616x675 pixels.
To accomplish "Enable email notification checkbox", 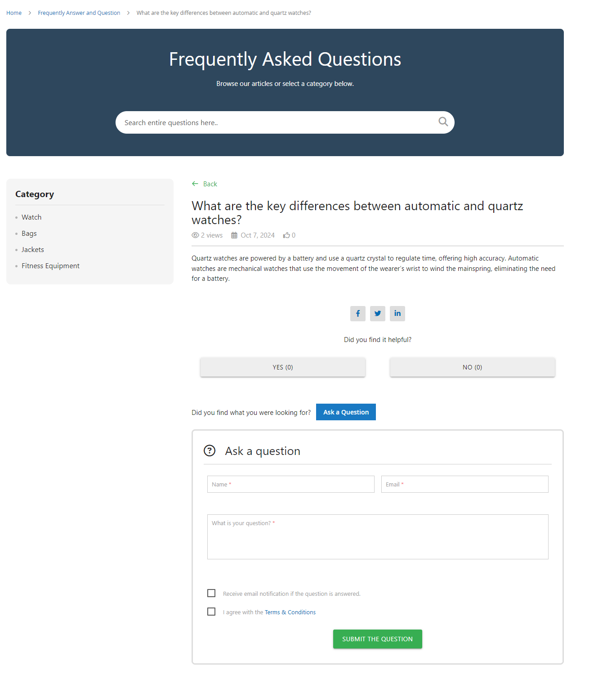I will pyautogui.click(x=211, y=593).
